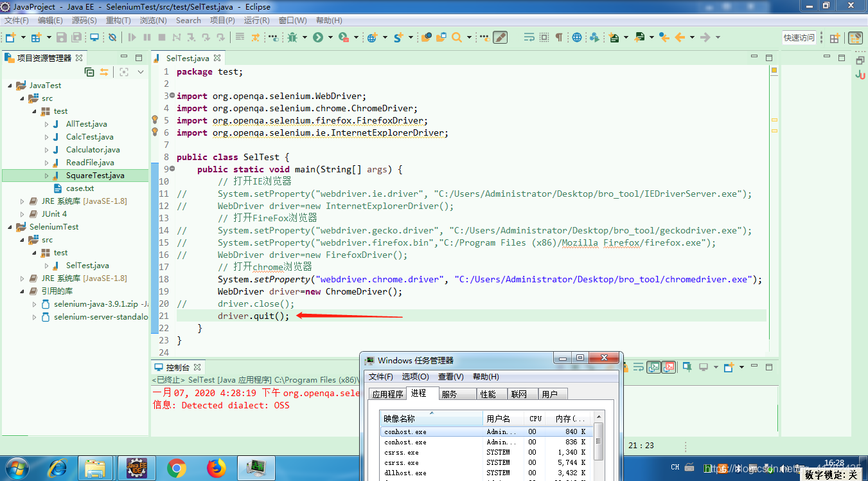This screenshot has width=868, height=481.
Task: Open Chrome from the taskbar
Action: click(176, 468)
